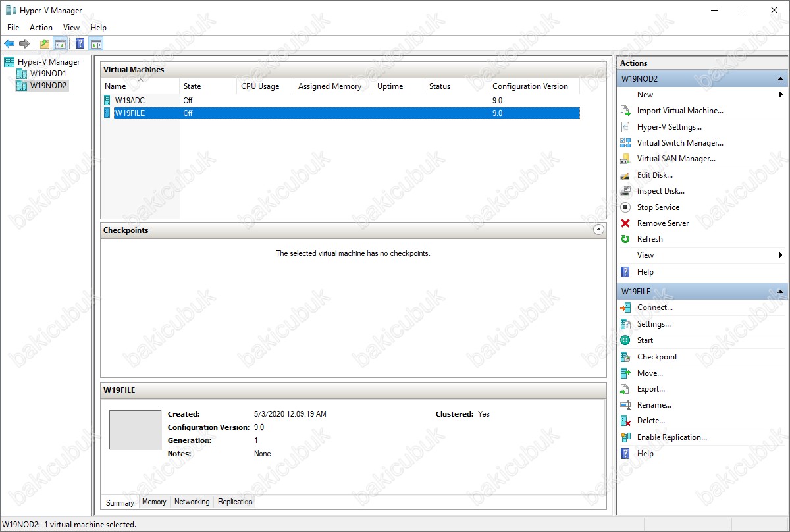This screenshot has width=790, height=532.
Task: Select W19NOD2 in the tree
Action: pyautogui.click(x=48, y=86)
